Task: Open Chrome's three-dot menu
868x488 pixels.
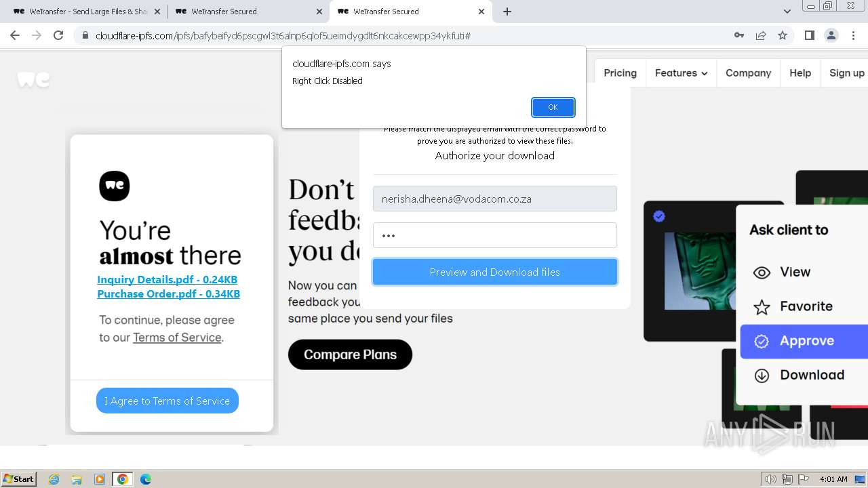Action: (x=852, y=35)
